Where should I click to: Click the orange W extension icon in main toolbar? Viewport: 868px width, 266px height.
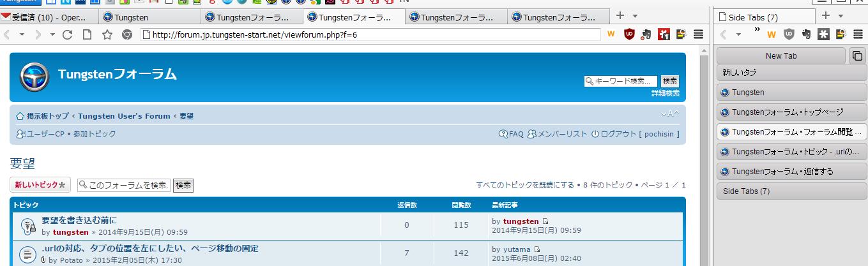(x=611, y=34)
